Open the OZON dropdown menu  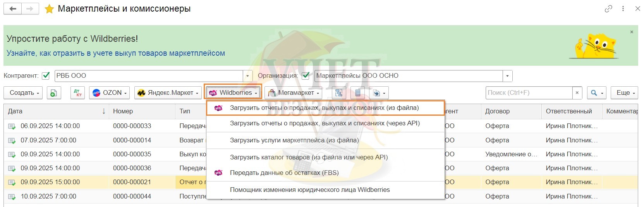point(110,93)
